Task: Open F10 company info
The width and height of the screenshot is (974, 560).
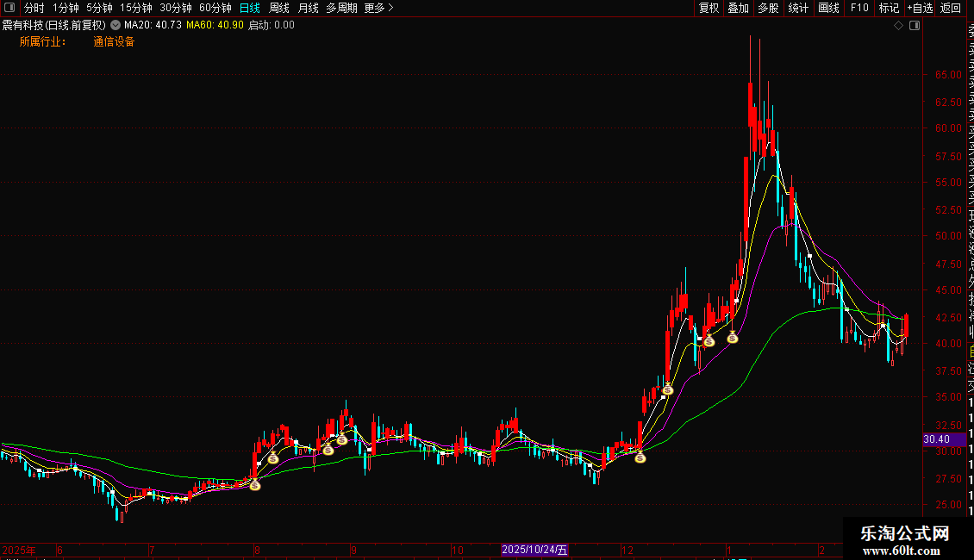Action: [x=859, y=8]
